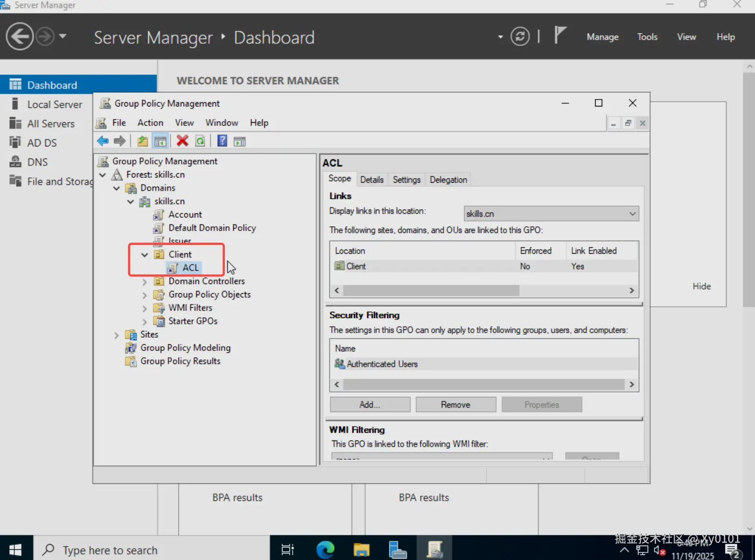Click the Location column header
The width and height of the screenshot is (755, 560).
click(x=423, y=251)
